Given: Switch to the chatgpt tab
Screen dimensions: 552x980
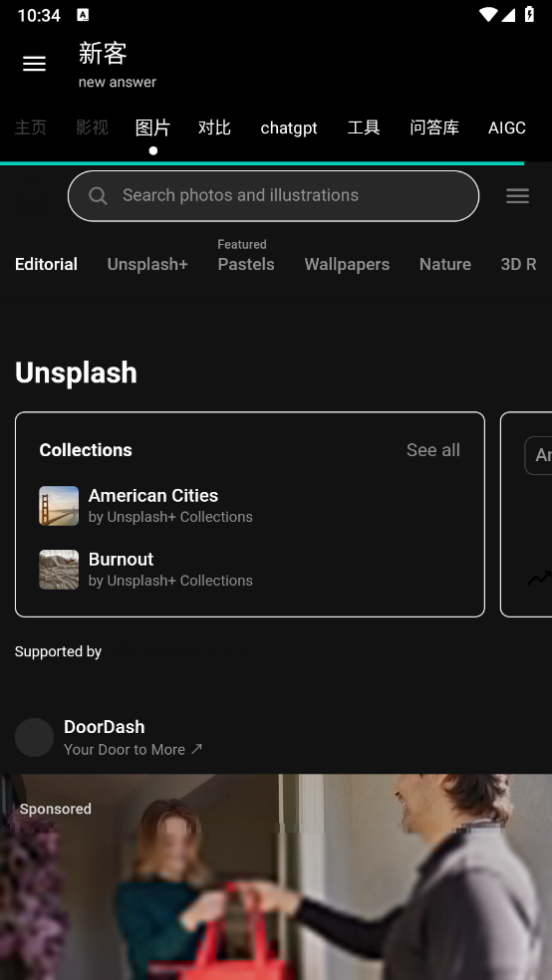Looking at the screenshot, I should (289, 128).
